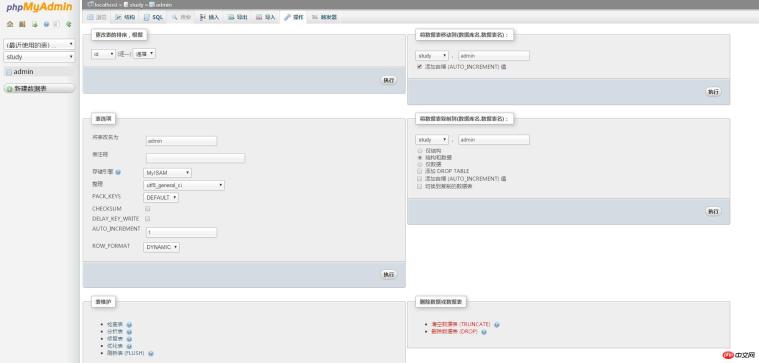The image size is (759, 363).
Task: Switch to the 操作 tab
Action: (x=294, y=17)
